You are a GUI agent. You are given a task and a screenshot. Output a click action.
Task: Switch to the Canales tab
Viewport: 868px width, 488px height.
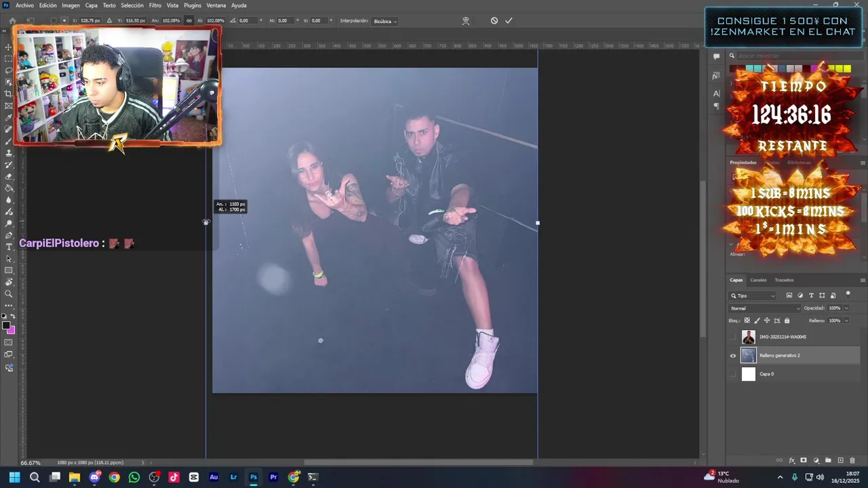758,280
